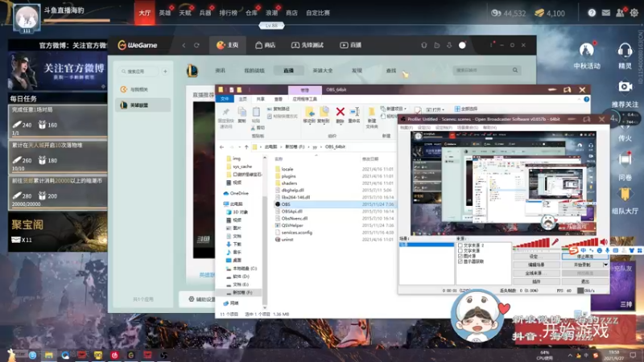Open the 商店 tab in game top menu
This screenshot has width=644, height=362.
291,13
